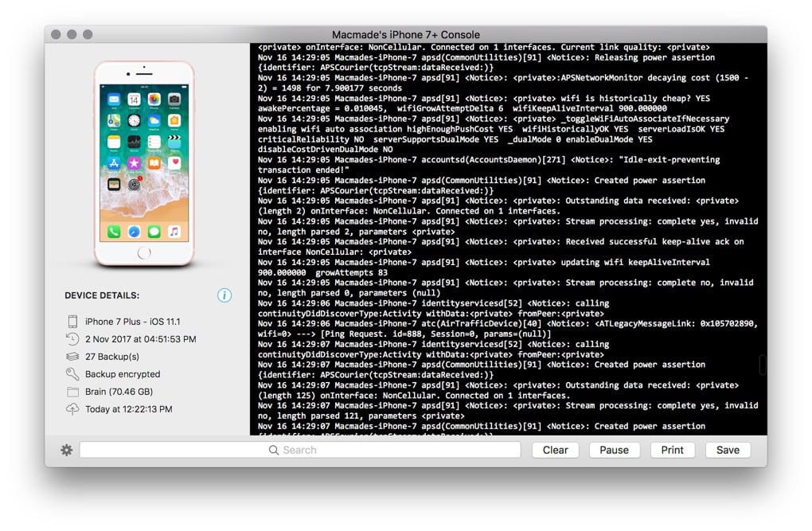This screenshot has width=812, height=531.
Task: Save the console log
Action: [x=728, y=450]
